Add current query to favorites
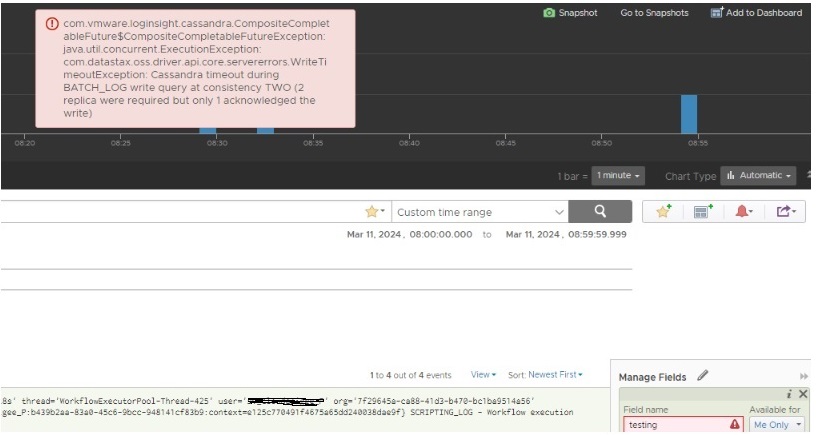 point(664,211)
